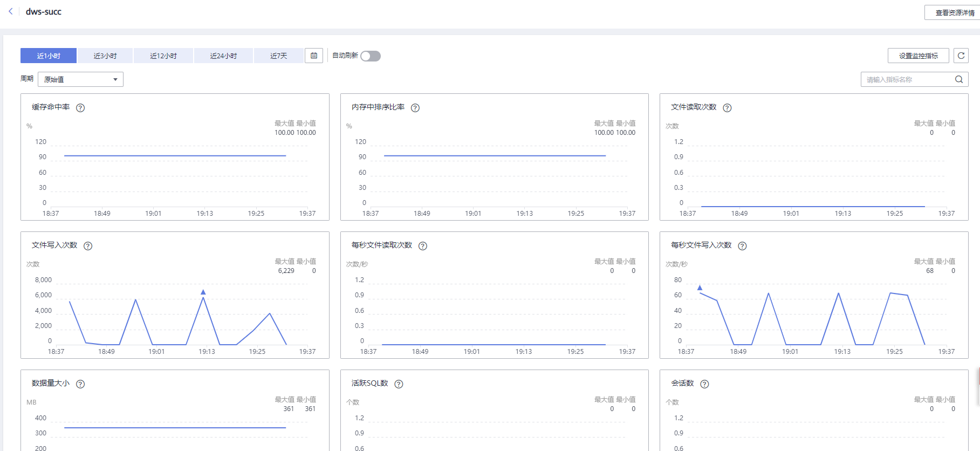This screenshot has height=451, width=980.
Task: Open the custom date range calendar
Action: (x=314, y=56)
